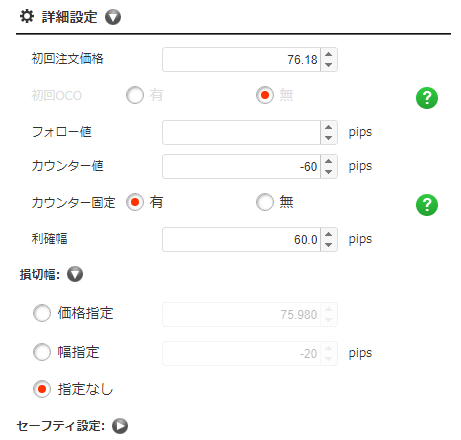Increase 初回注文価格 with the up arrow

pos(329,54)
